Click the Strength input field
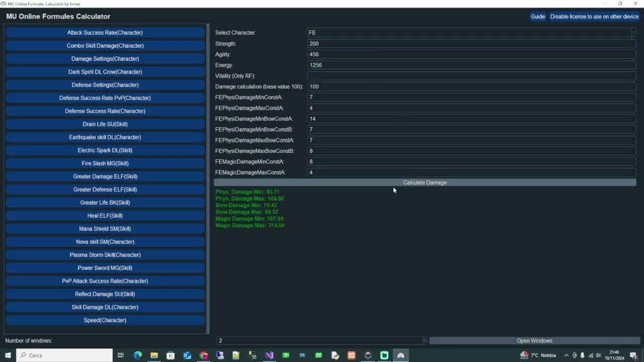This screenshot has width=644, height=362. pyautogui.click(x=471, y=44)
